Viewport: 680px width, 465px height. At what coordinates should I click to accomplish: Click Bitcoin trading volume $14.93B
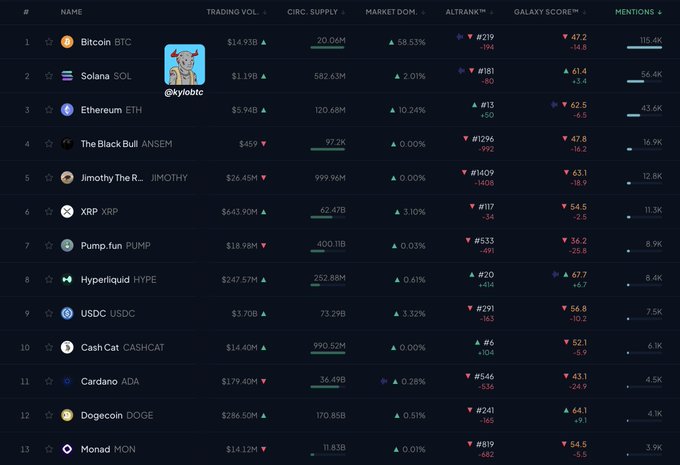coord(242,42)
